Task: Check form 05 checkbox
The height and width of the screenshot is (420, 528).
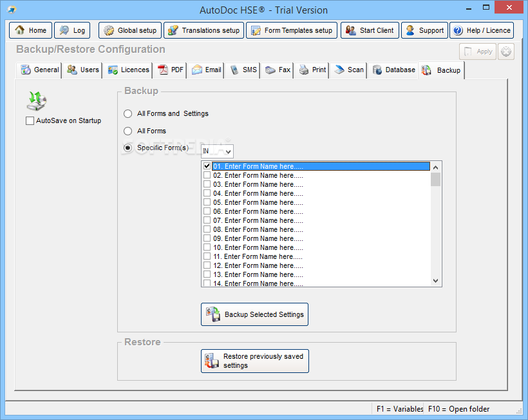Action: click(207, 202)
